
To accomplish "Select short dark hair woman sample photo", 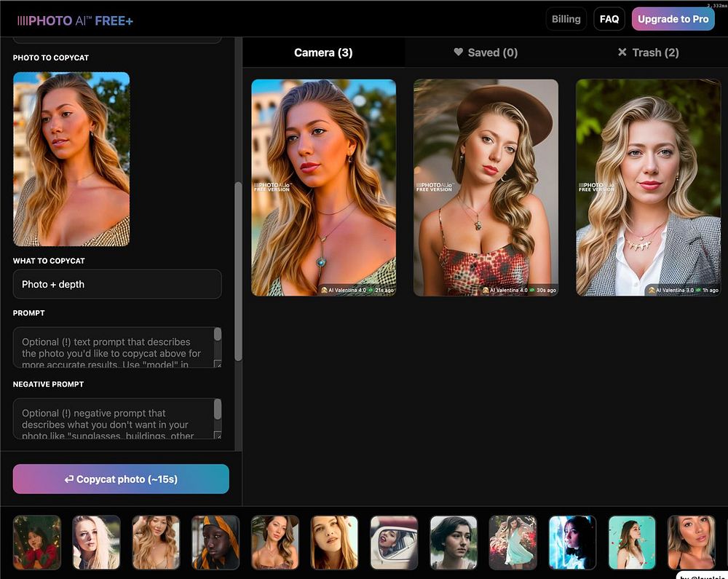I will point(454,543).
